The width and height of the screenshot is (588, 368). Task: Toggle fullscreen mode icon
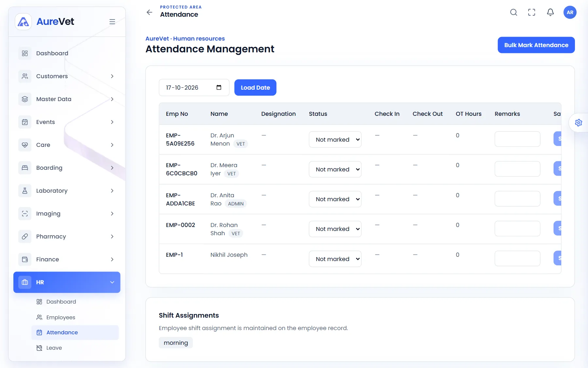pos(532,12)
